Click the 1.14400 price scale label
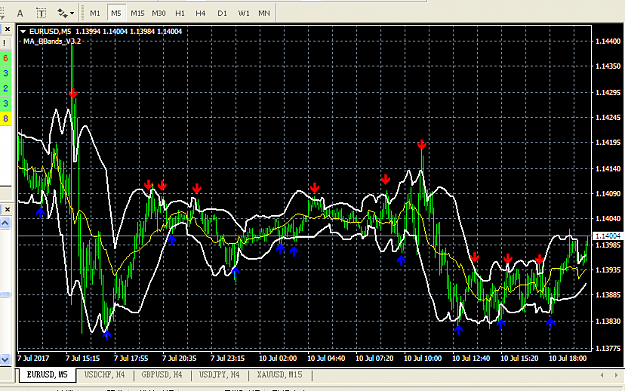625x391 pixels. click(608, 41)
